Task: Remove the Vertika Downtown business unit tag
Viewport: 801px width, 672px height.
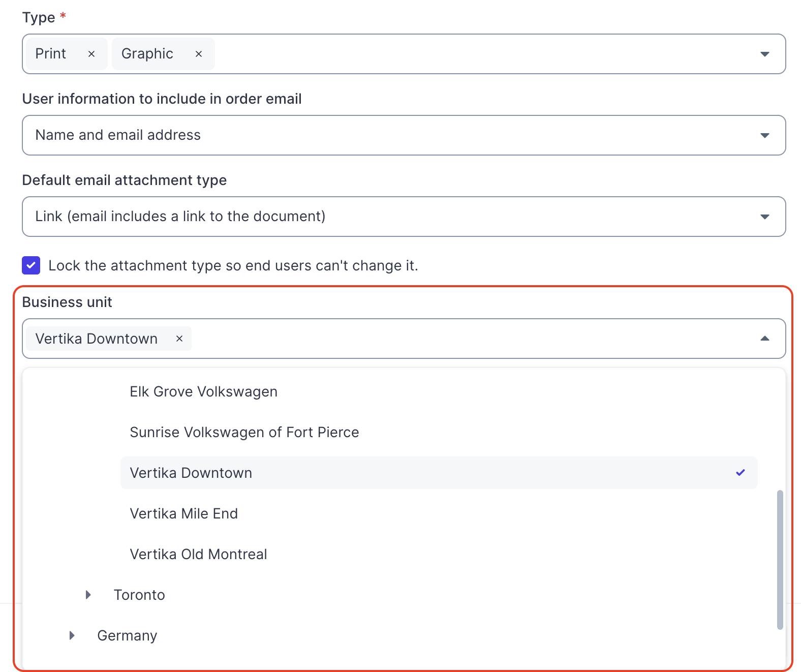Action: tap(179, 339)
